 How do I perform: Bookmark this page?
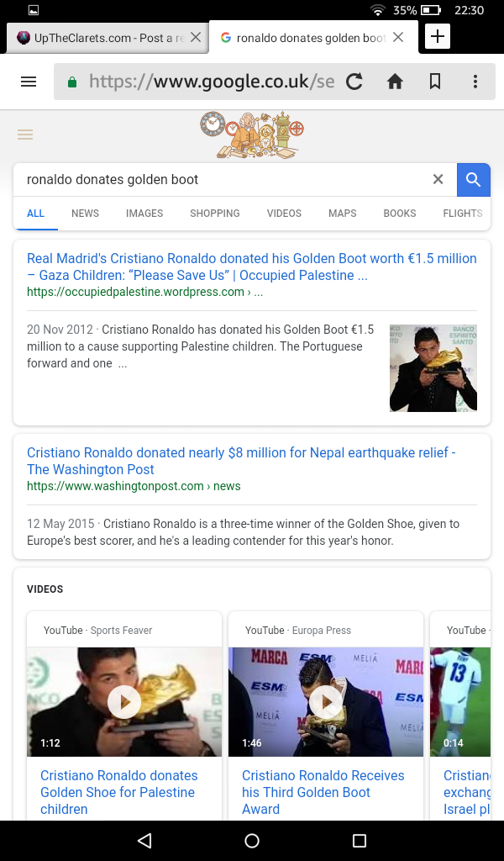(435, 82)
